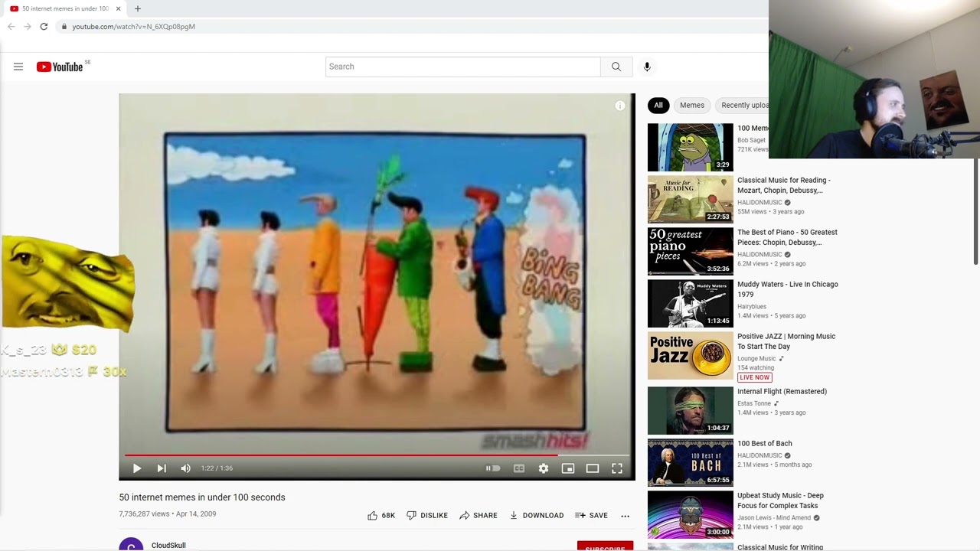The height and width of the screenshot is (551, 980).
Task: Focus the YouTube search field
Action: tap(462, 67)
